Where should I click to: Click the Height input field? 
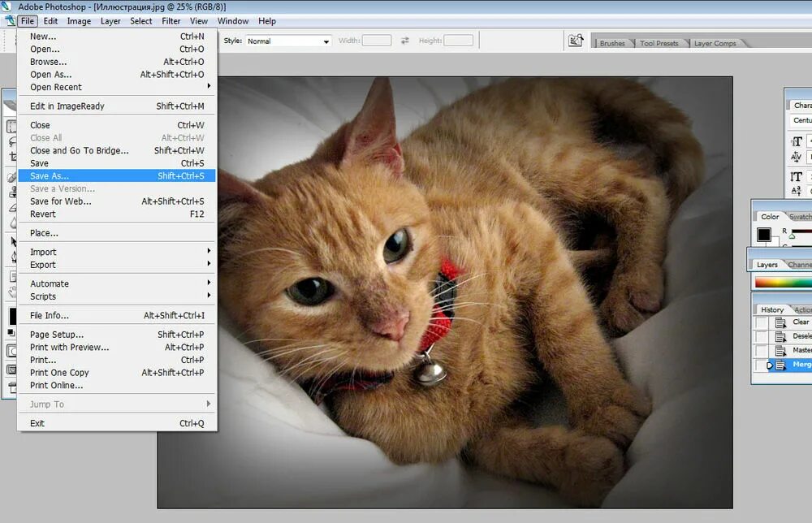tap(458, 41)
